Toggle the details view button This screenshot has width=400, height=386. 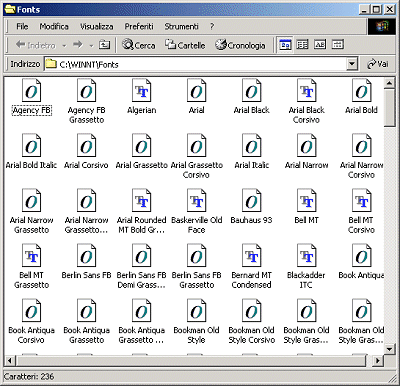point(337,45)
